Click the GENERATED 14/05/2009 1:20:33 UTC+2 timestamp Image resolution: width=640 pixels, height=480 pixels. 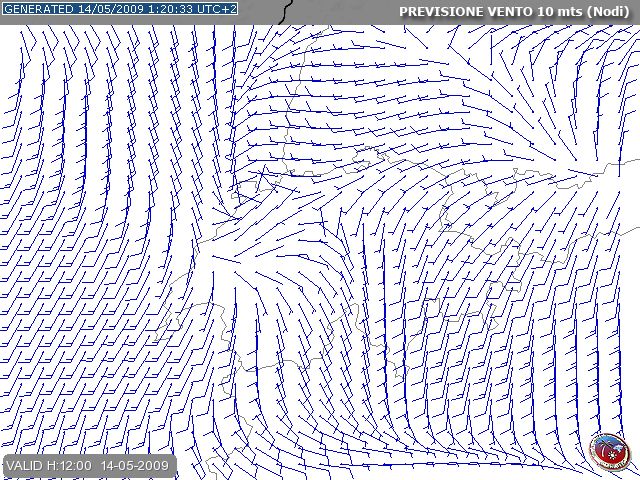point(120,9)
